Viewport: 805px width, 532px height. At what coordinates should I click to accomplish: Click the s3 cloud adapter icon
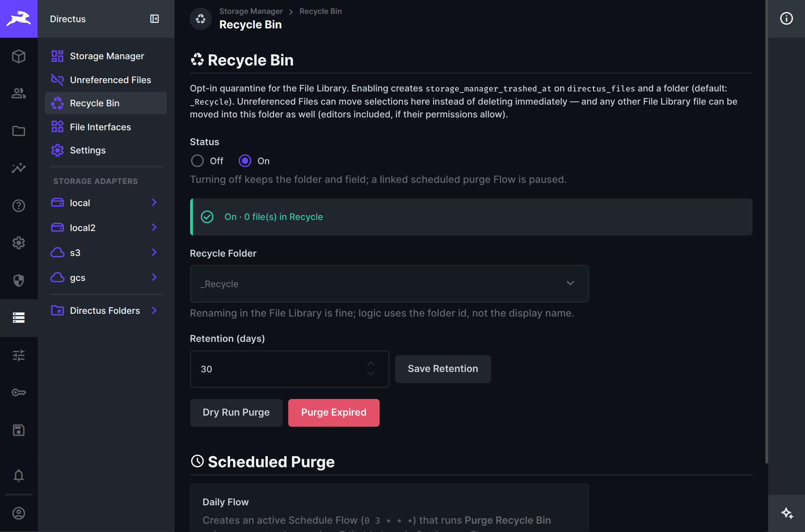tap(57, 252)
